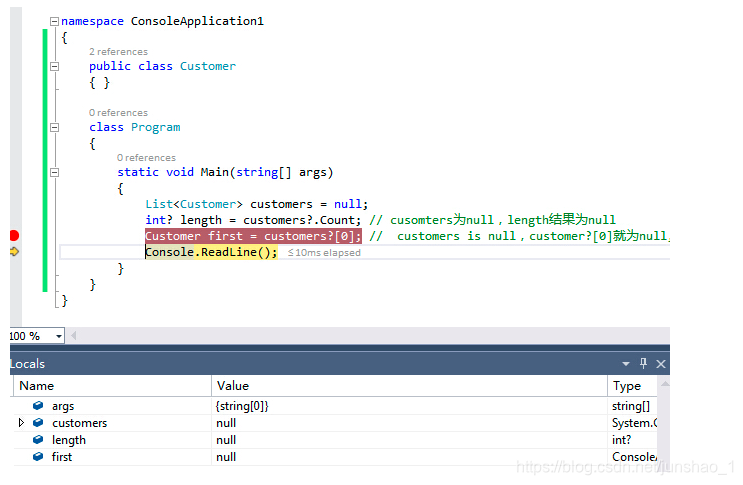This screenshot has height=485, width=743.
Task: Click the string[] type cell
Action: pos(631,406)
